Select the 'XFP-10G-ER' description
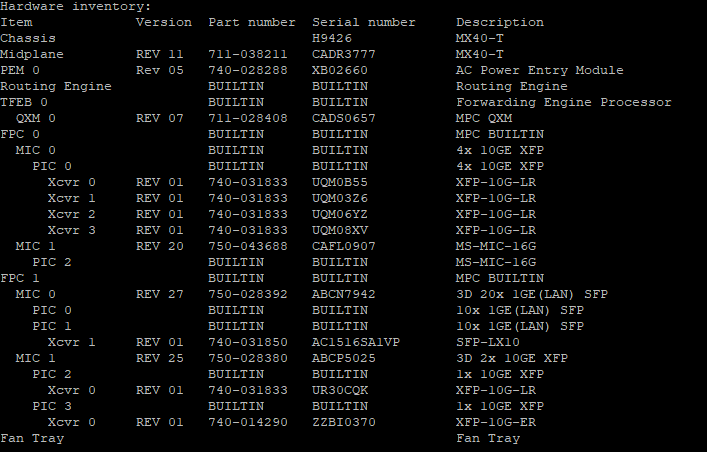707x452 pixels. (496, 422)
